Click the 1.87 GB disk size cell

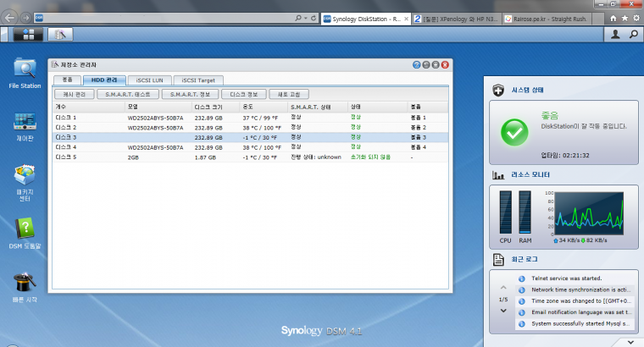[x=205, y=157]
